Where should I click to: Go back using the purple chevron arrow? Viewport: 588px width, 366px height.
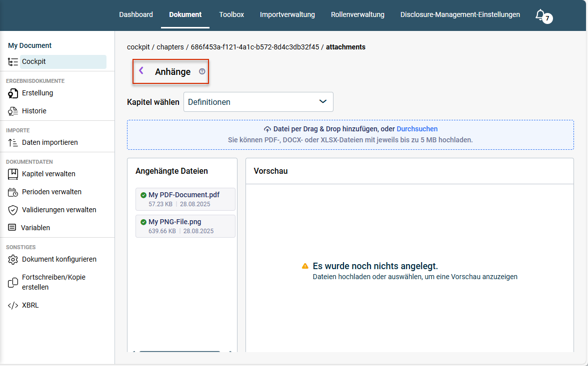[x=141, y=71]
